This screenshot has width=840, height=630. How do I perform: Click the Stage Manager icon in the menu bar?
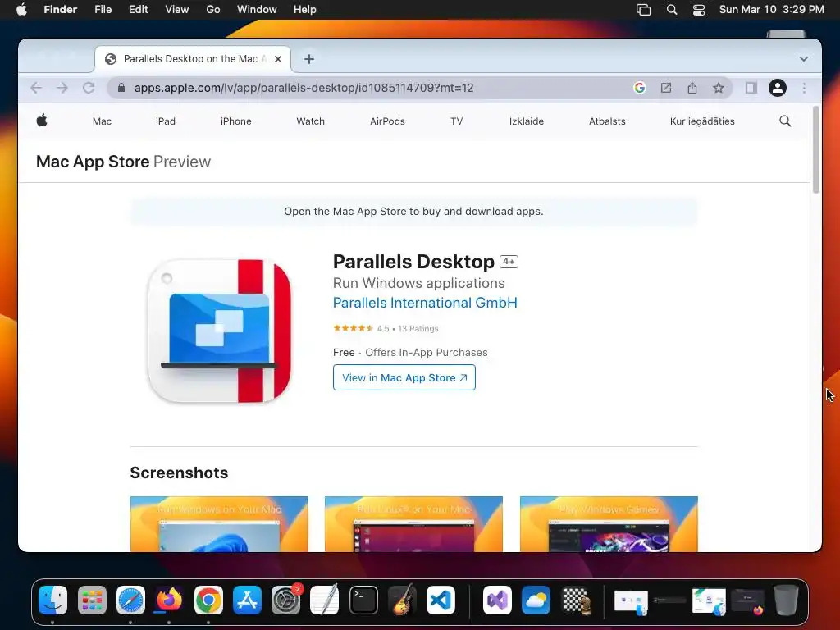[643, 9]
